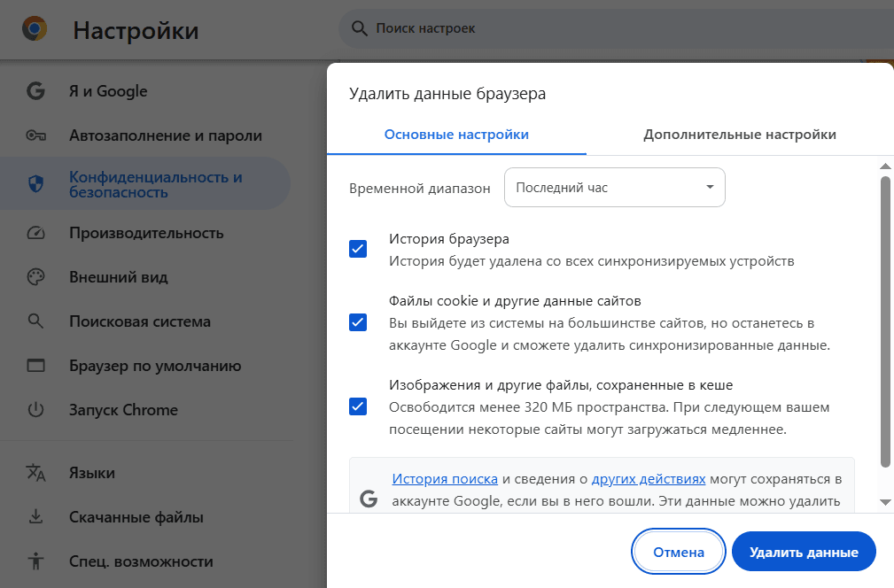
Task: Click the power icon for Запуск Chrome
Action: pyautogui.click(x=35, y=410)
